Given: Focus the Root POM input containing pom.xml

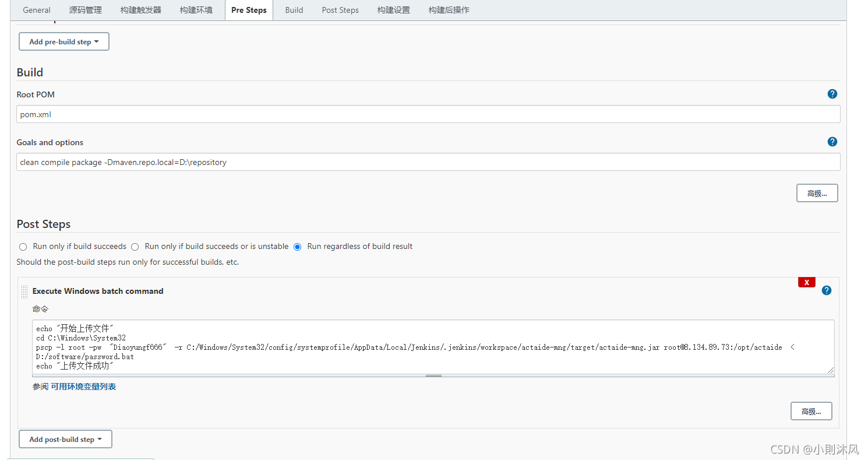Looking at the screenshot, I should pyautogui.click(x=428, y=114).
